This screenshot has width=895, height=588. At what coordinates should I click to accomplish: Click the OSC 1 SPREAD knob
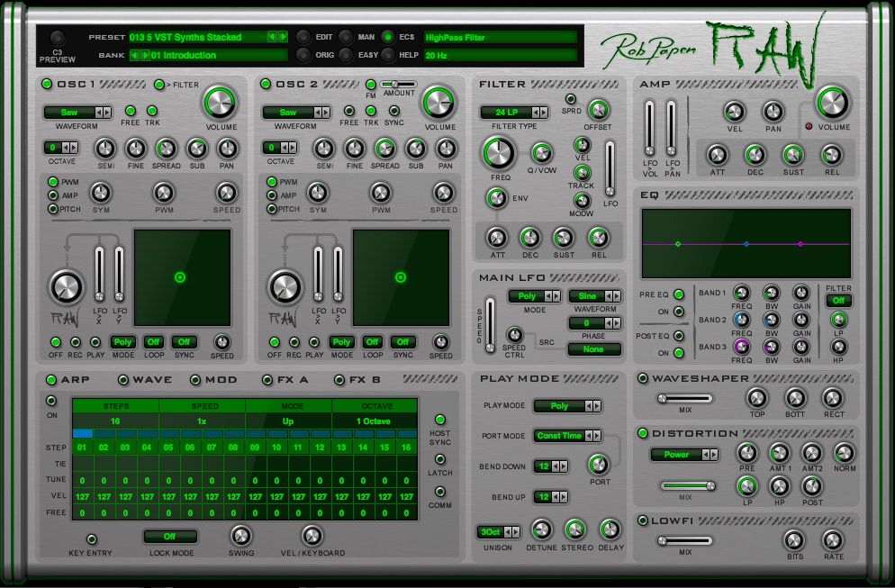click(166, 149)
